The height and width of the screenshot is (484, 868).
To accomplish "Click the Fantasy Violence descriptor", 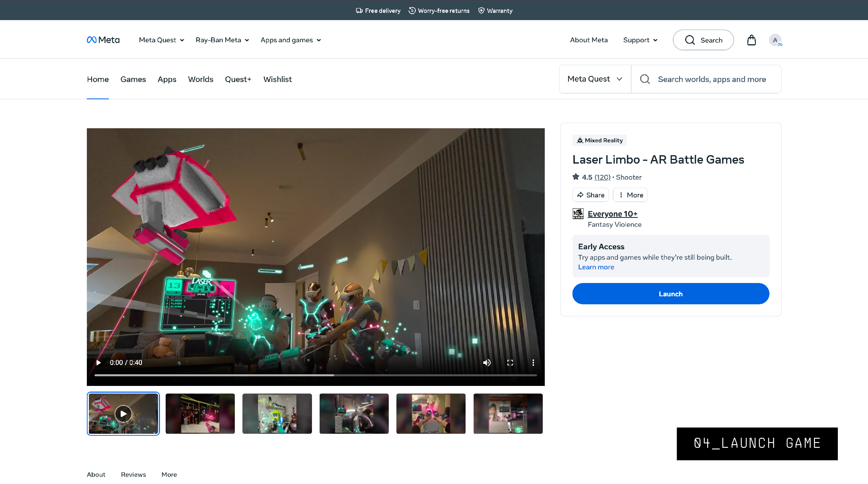I will 614,224.
